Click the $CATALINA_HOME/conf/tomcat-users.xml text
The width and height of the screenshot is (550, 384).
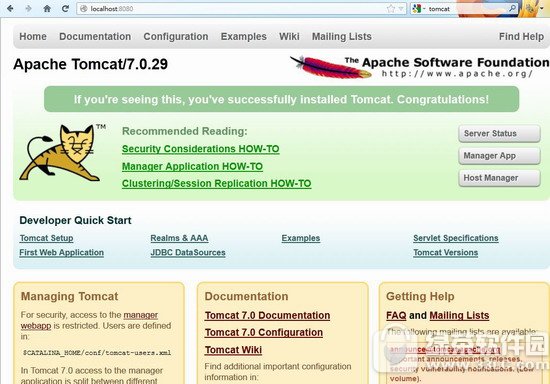pos(97,352)
